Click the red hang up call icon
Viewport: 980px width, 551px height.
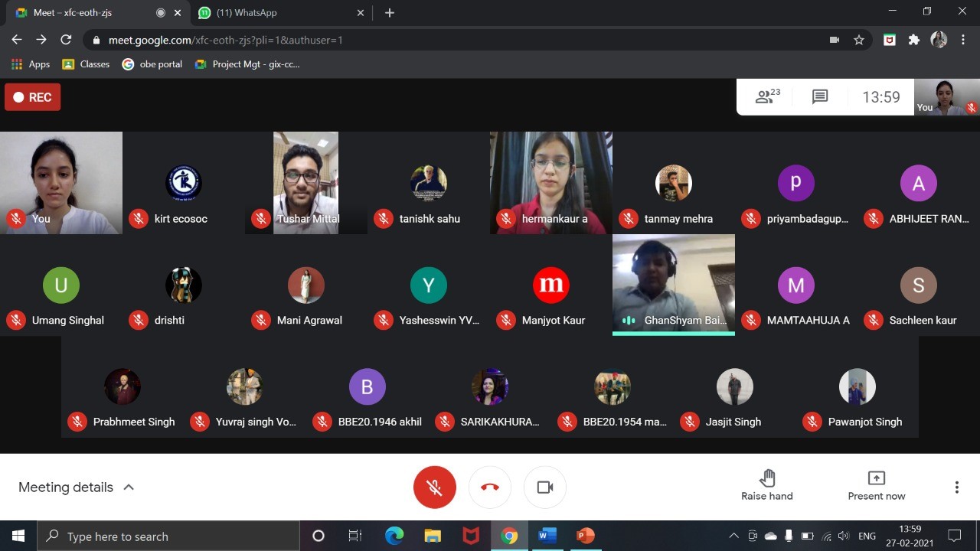490,487
